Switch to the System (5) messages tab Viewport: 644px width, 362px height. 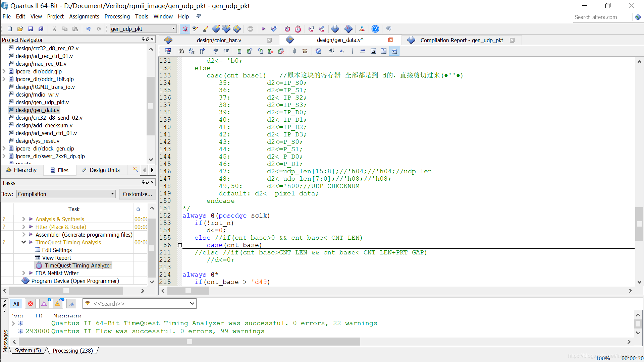click(28, 350)
